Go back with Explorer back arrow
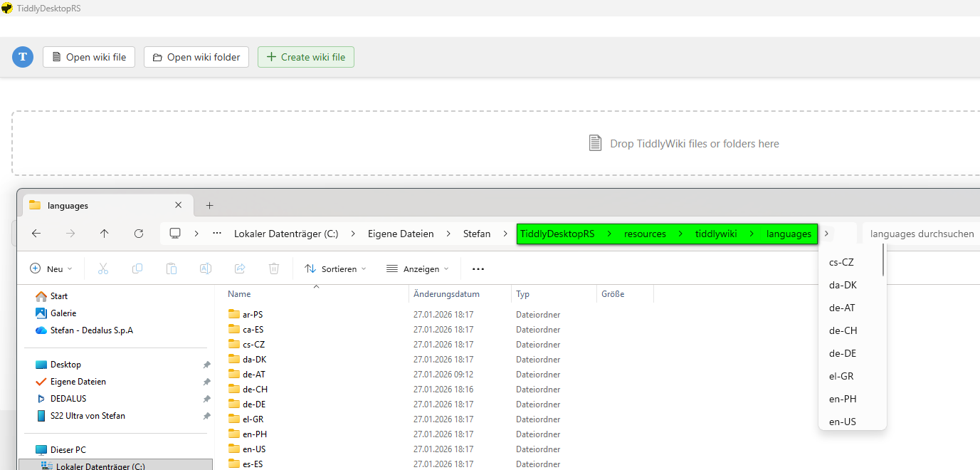This screenshot has height=470, width=980. tap(36, 234)
